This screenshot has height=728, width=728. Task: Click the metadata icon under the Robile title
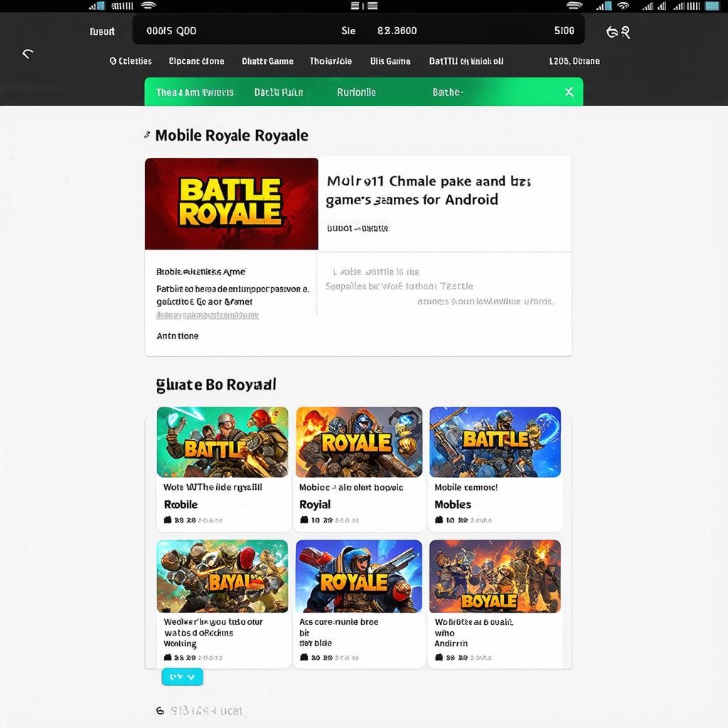[x=168, y=520]
